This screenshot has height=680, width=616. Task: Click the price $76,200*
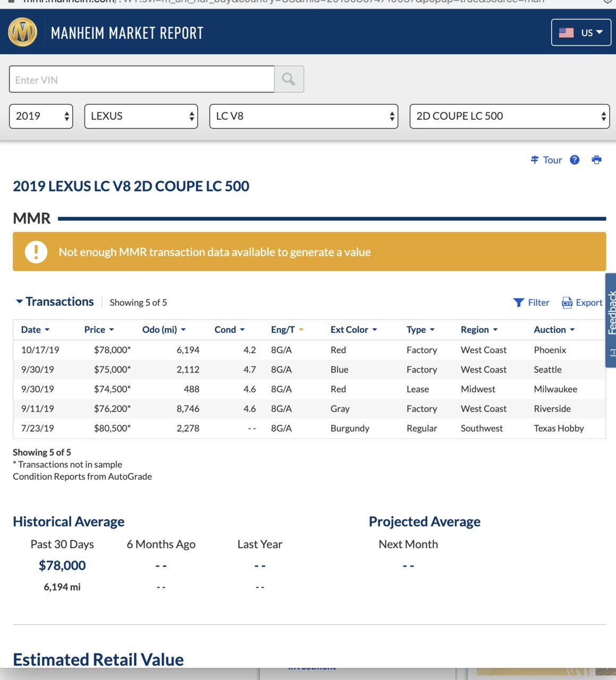(x=112, y=409)
